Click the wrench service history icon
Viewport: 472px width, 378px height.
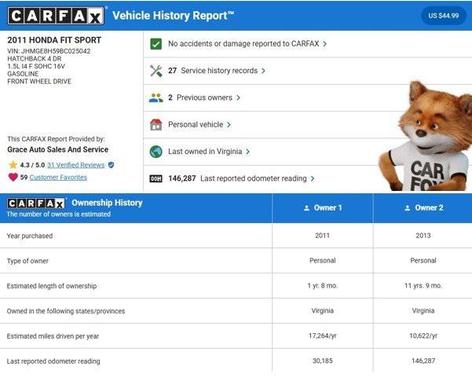(x=156, y=71)
